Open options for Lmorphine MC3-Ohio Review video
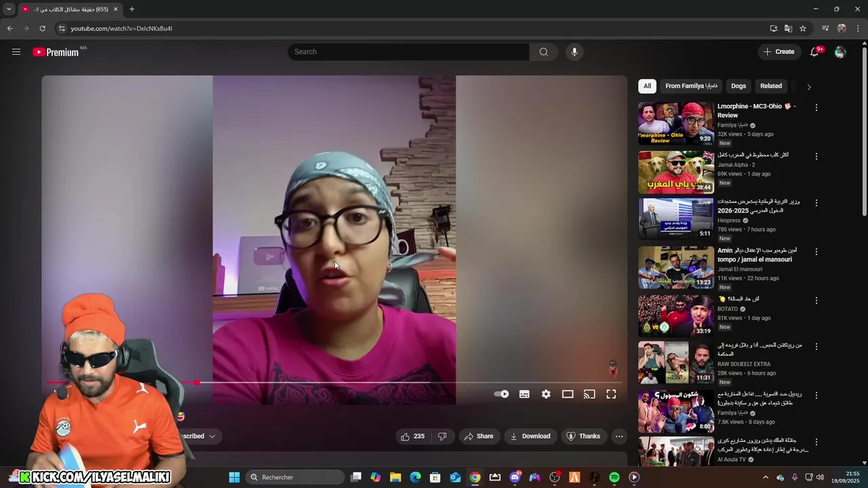Screen dimensions: 868x488 pos(816,108)
